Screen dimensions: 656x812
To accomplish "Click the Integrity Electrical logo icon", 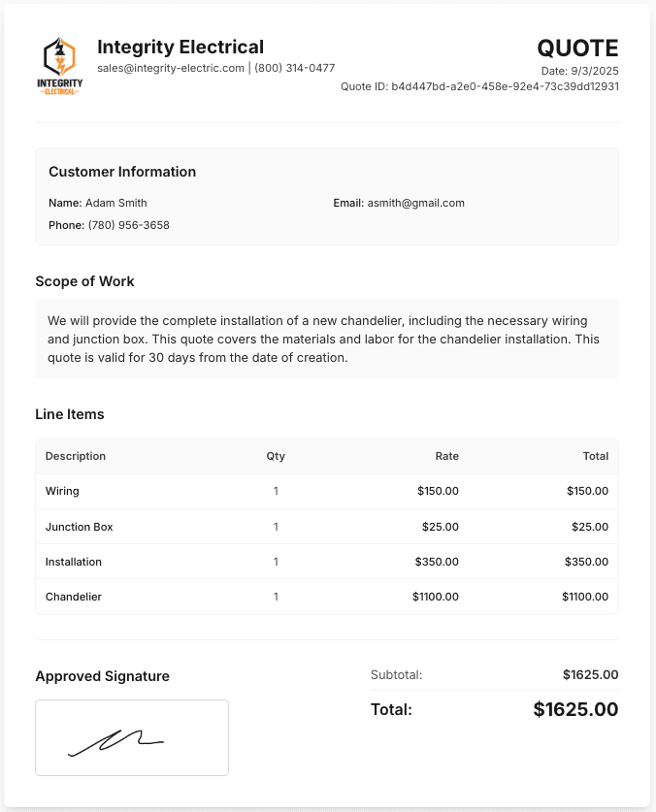I will [x=59, y=66].
